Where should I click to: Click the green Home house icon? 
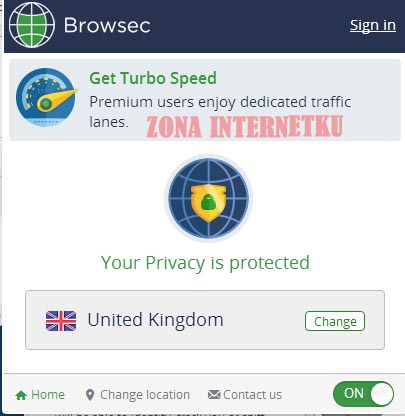[x=21, y=395]
